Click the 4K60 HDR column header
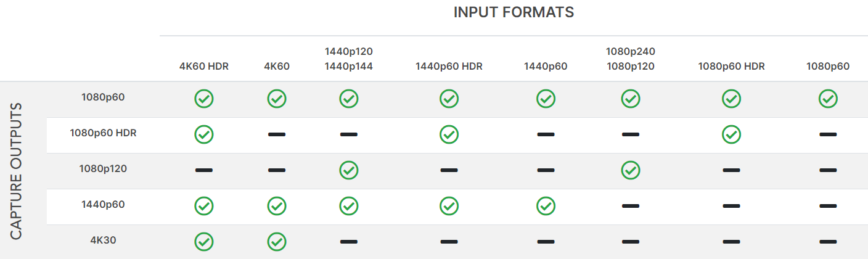The width and height of the screenshot is (868, 259). pyautogui.click(x=204, y=67)
